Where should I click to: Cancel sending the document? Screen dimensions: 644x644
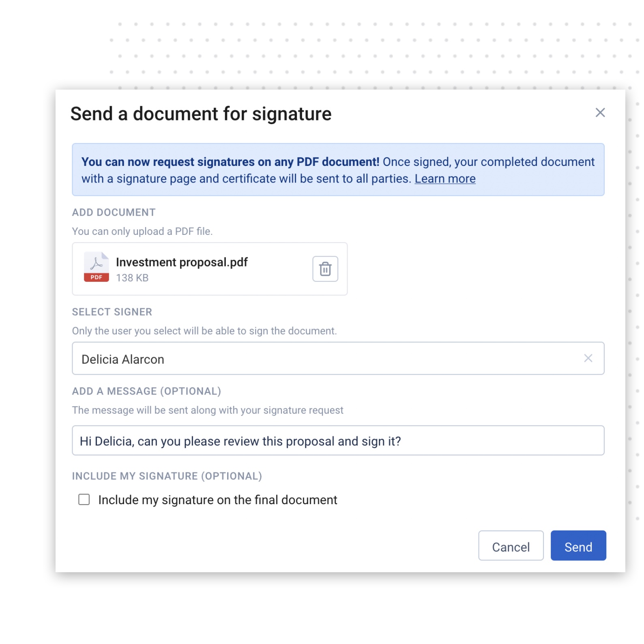pyautogui.click(x=511, y=545)
